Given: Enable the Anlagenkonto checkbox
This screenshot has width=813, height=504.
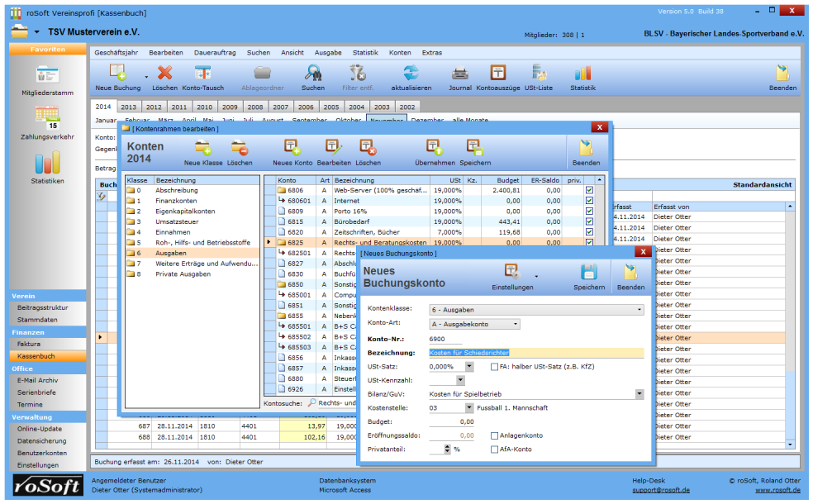Looking at the screenshot, I should pos(494,435).
